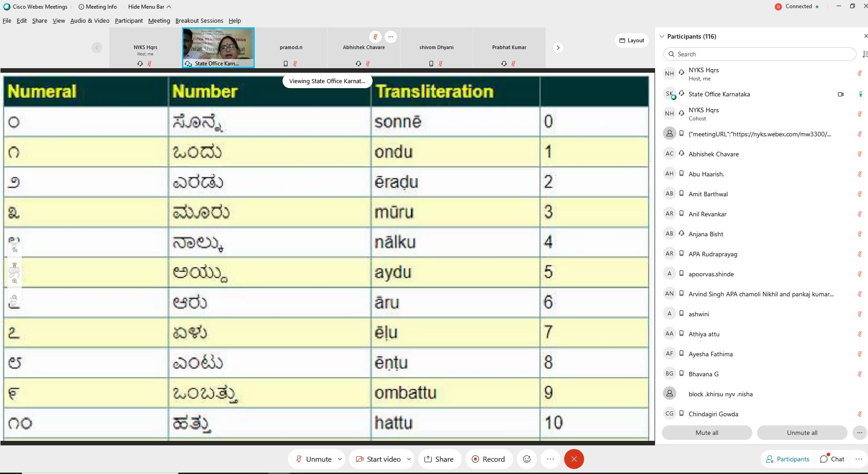Screen dimensions: 868x474
Task: Select the annotate squiggle tool on shared screen
Action: point(15,249)
